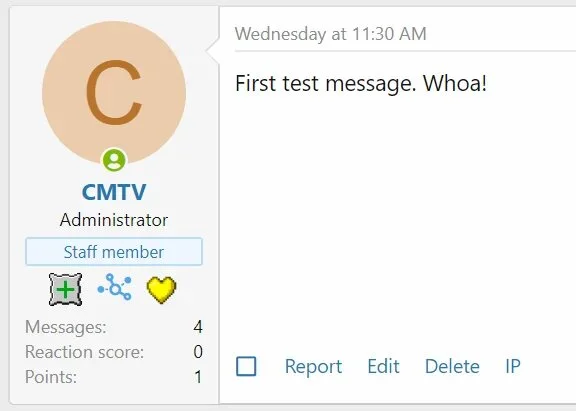Click the yellow heart badge icon
576x411 pixels.
161,289
